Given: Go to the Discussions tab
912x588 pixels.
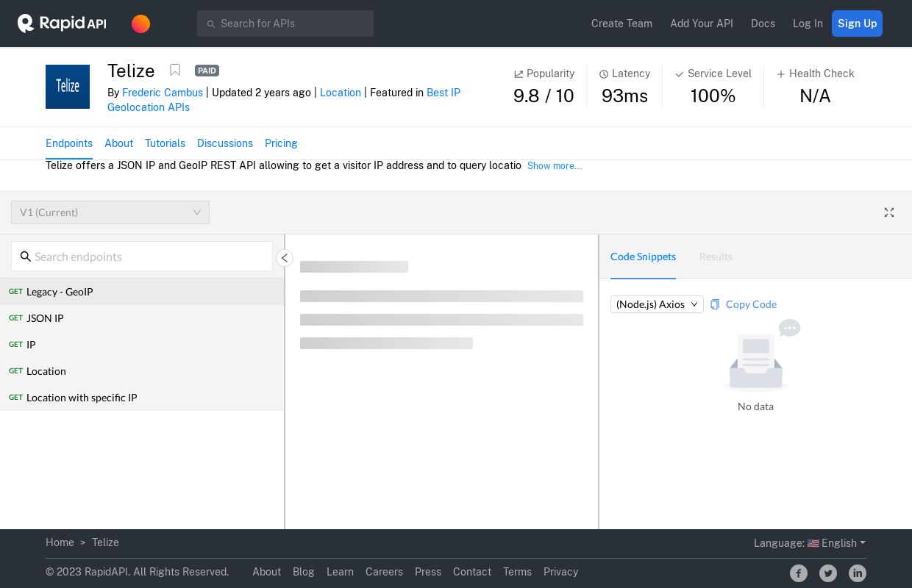Looking at the screenshot, I should [x=225, y=143].
